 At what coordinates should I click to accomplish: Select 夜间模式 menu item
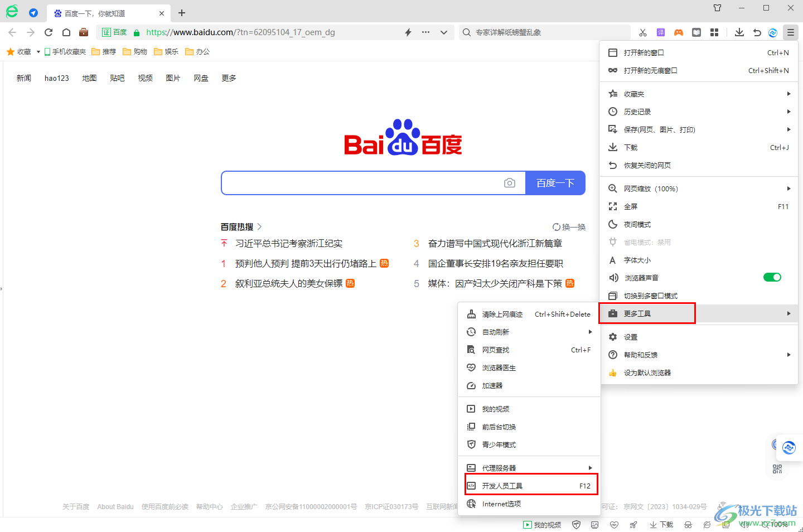coord(699,224)
